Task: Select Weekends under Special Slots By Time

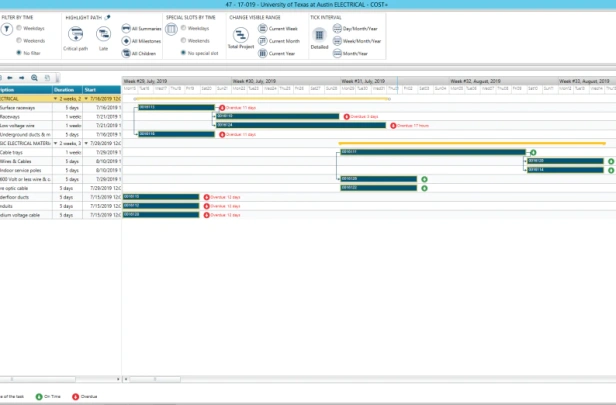Action: click(183, 40)
